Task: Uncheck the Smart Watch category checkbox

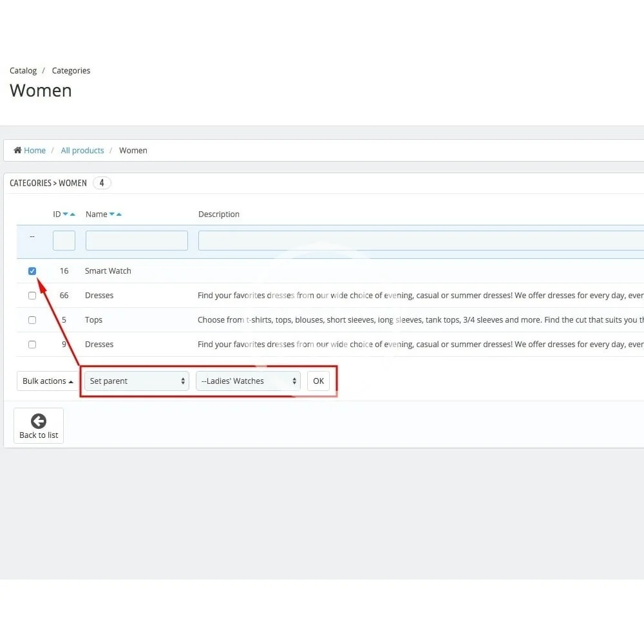Action: click(x=32, y=271)
